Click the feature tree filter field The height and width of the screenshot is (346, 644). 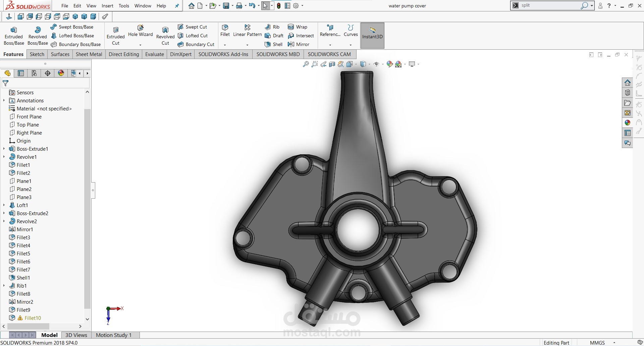point(46,83)
